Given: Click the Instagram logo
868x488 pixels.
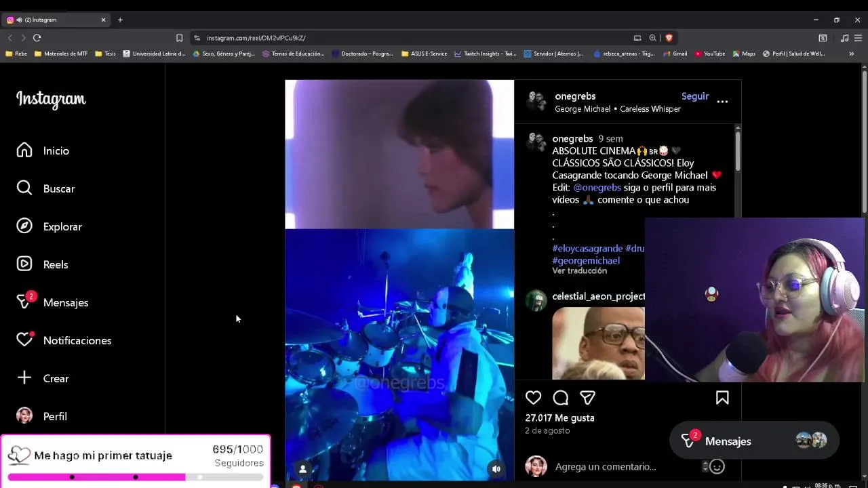Looking at the screenshot, I should (51, 100).
